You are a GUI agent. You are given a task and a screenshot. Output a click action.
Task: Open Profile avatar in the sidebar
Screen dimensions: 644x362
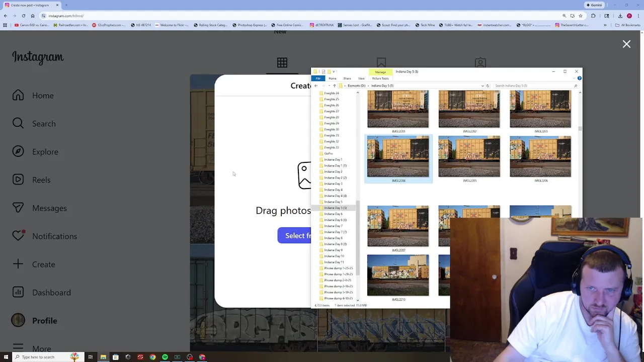coord(18,320)
